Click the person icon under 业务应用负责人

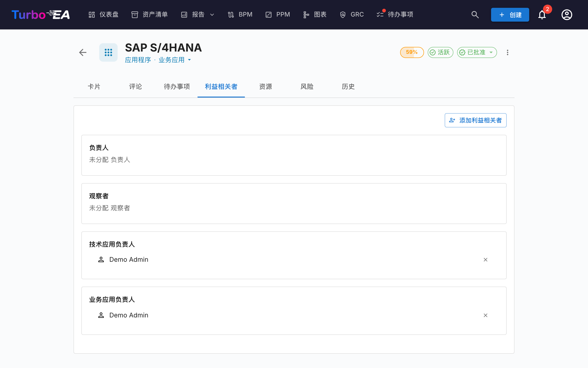click(x=101, y=315)
